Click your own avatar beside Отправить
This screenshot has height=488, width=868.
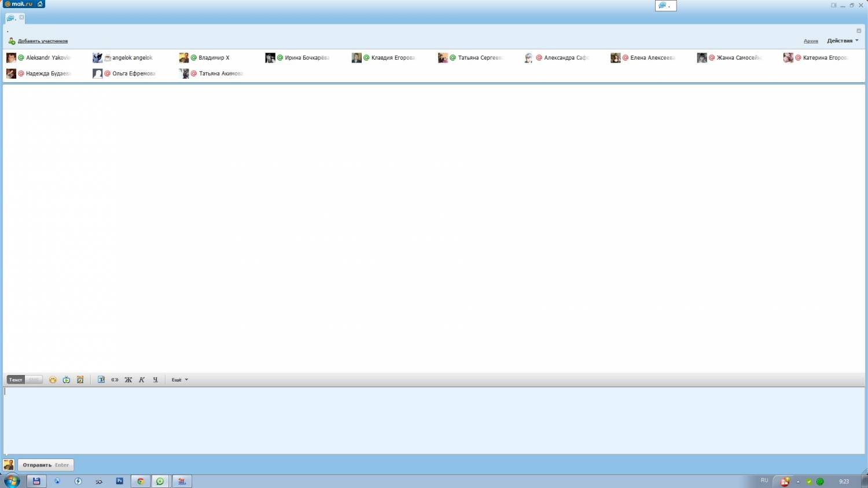tap(9, 465)
